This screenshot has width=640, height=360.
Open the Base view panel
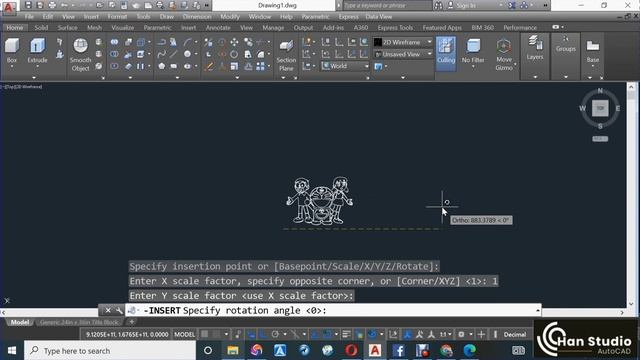click(593, 51)
